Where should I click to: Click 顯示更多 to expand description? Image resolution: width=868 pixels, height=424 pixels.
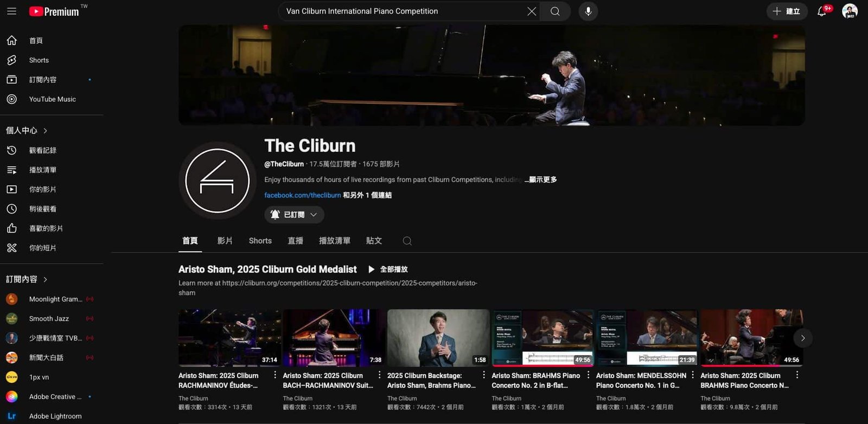click(541, 179)
